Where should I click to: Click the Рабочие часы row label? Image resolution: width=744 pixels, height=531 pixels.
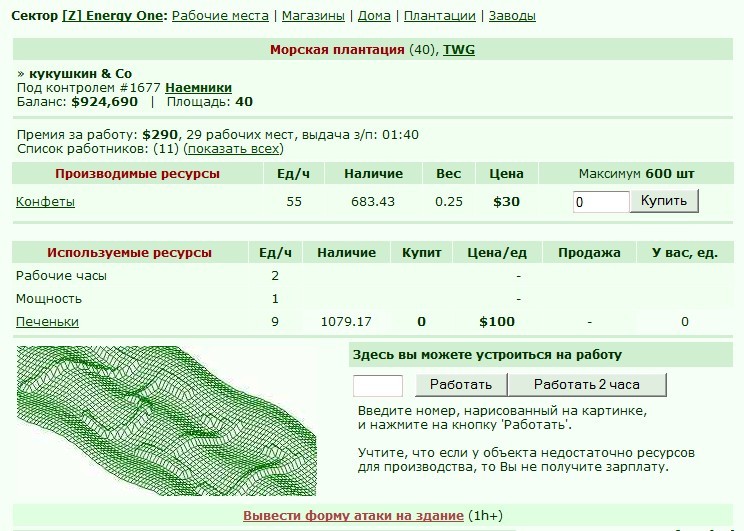(61, 276)
